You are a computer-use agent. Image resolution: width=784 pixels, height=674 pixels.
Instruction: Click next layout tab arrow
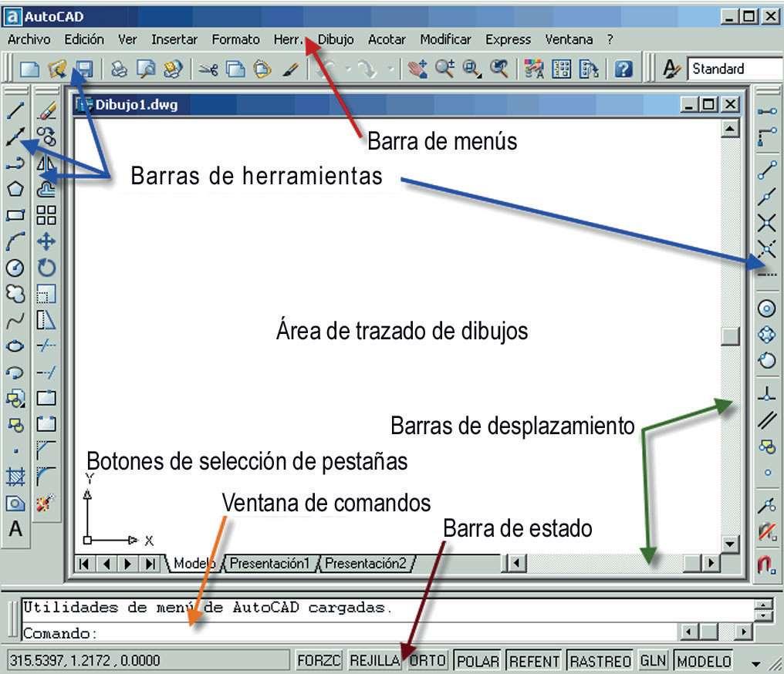pyautogui.click(x=127, y=564)
